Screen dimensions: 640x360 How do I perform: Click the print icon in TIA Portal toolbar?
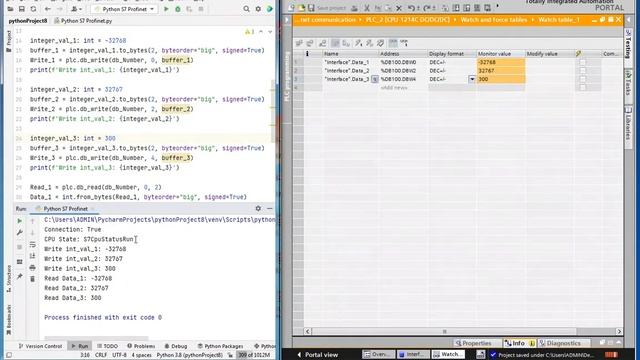[x=354, y=8]
